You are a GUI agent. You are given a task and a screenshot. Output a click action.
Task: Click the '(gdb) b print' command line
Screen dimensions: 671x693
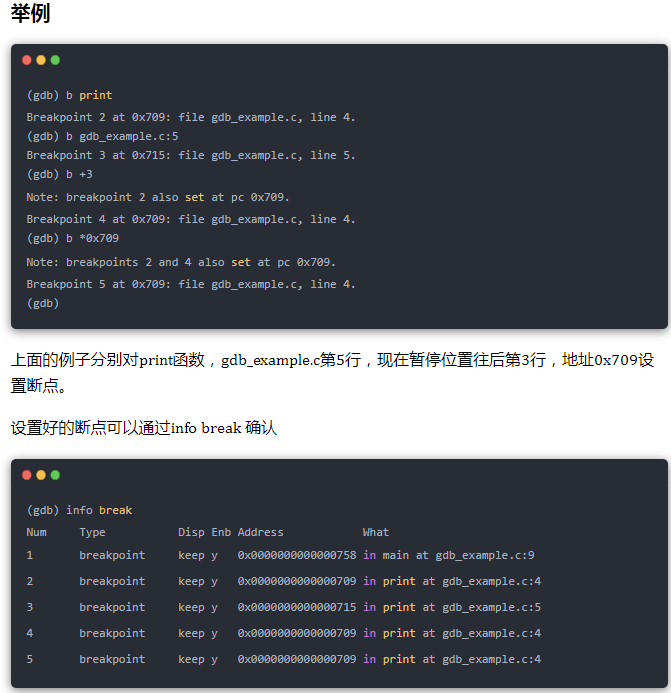pyautogui.click(x=69, y=95)
